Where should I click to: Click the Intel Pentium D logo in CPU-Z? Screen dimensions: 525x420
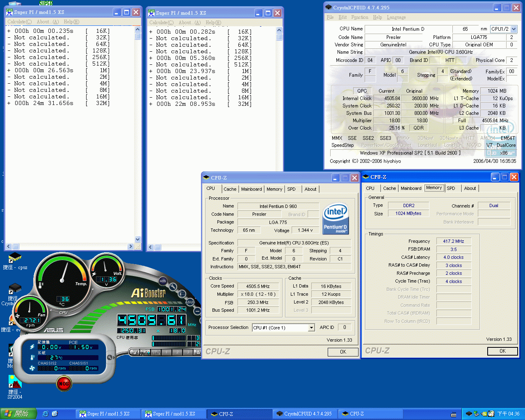pos(336,218)
